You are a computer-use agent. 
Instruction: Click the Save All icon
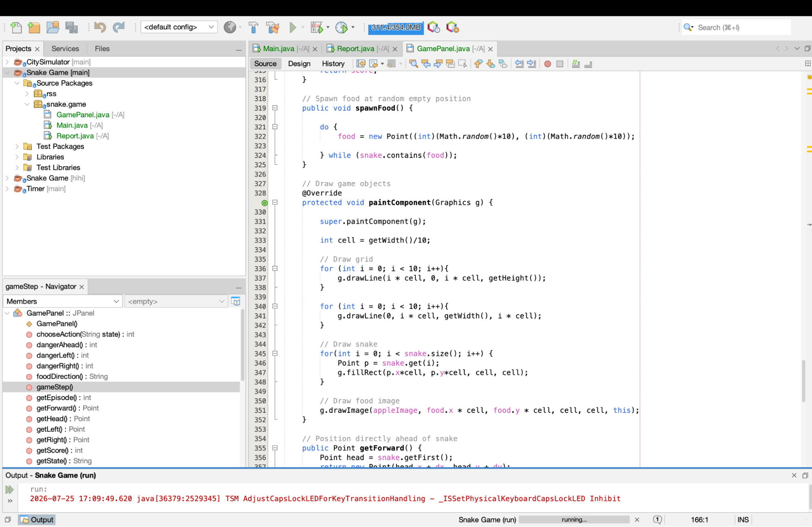coord(71,27)
